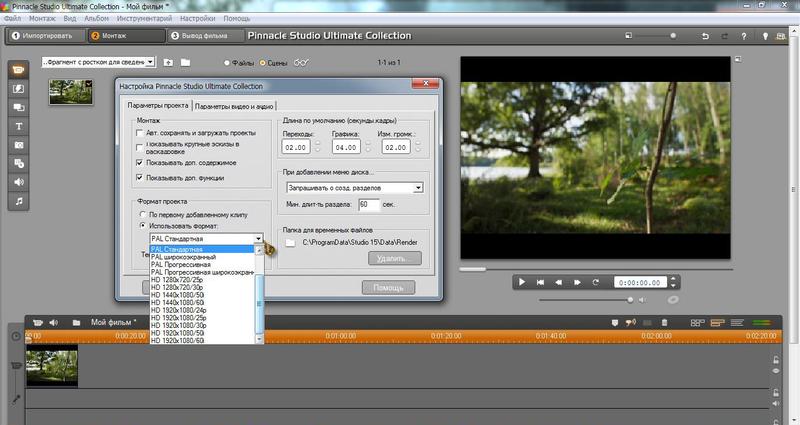The image size is (800, 425).
Task: Click the marker icon on timeline toolbar
Action: 614,322
